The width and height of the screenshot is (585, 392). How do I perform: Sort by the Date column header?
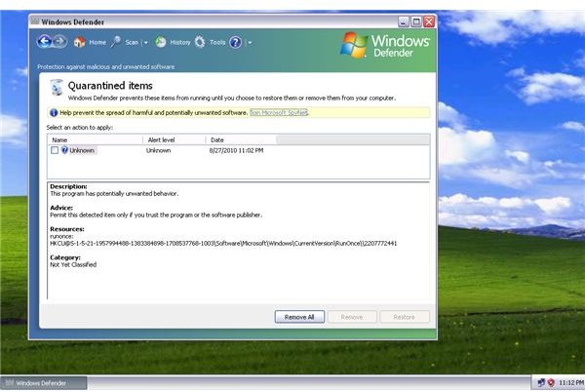click(x=241, y=139)
